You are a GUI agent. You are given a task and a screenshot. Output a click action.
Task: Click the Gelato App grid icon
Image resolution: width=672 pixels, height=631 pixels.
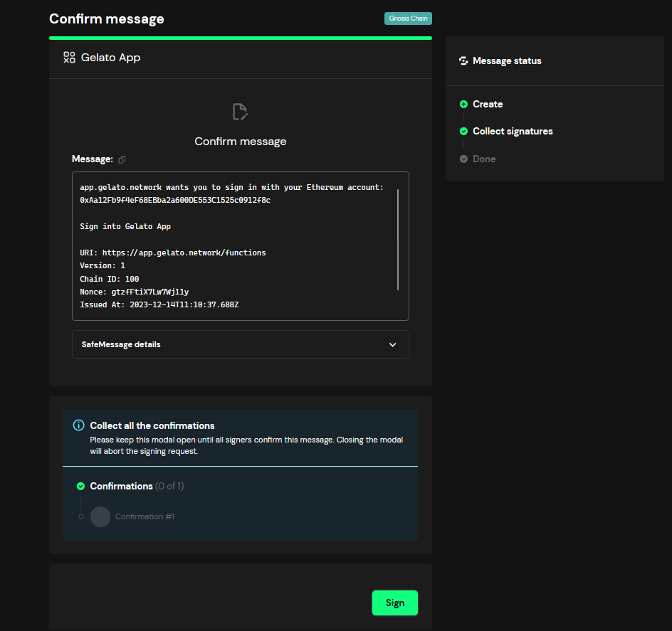[x=70, y=58]
